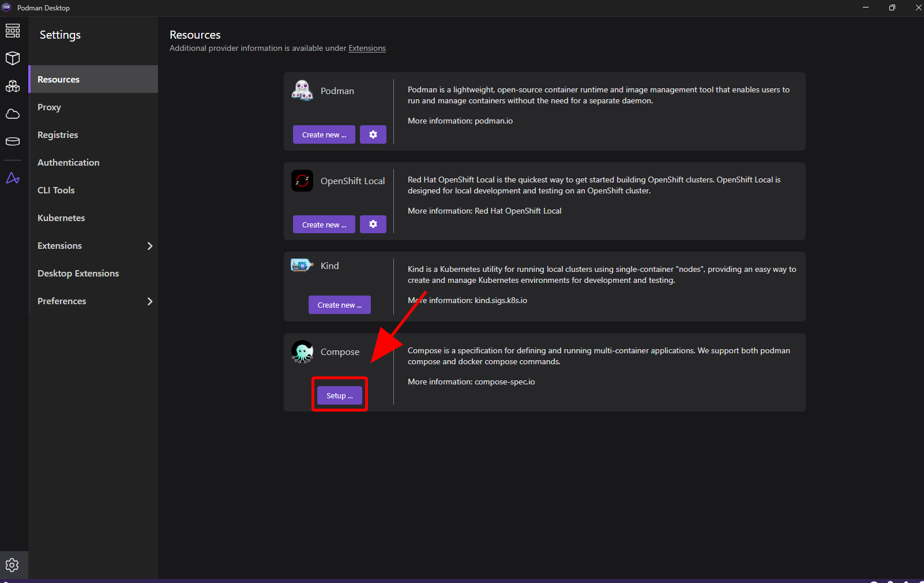Screen dimensions: 924x583
Task: Click Create new under Kind
Action: tap(339, 305)
